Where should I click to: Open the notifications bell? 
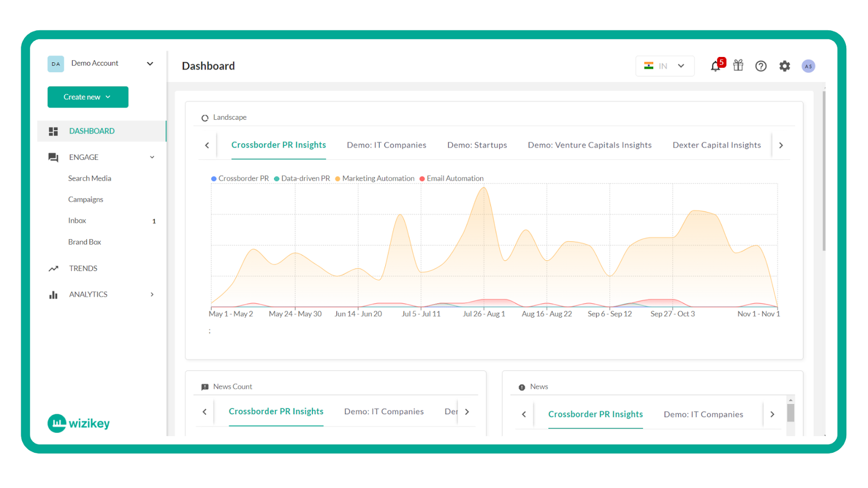[716, 66]
